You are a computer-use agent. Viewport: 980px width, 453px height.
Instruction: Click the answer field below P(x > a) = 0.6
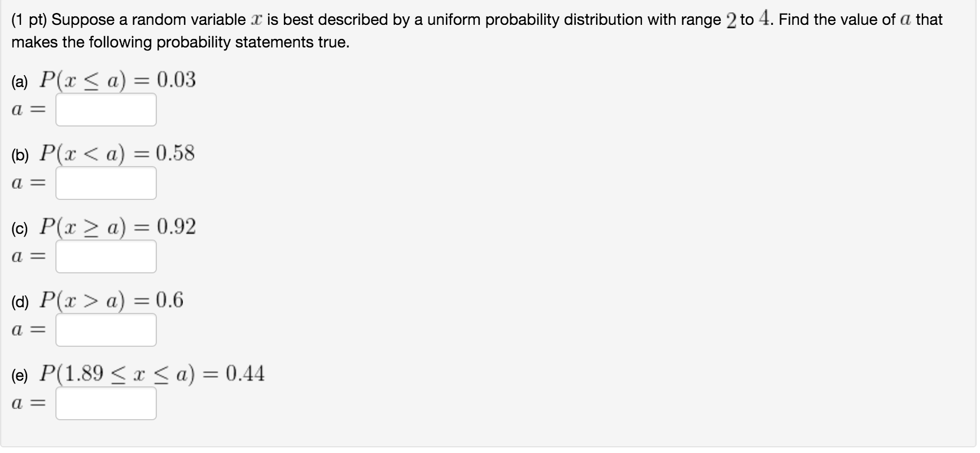pyautogui.click(x=106, y=330)
